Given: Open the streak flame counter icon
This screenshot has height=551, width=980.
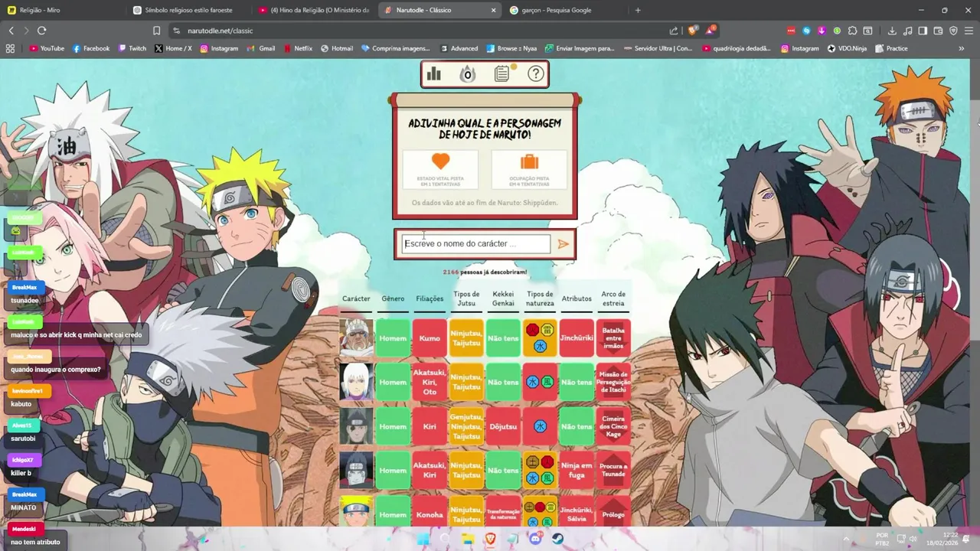Looking at the screenshot, I should click(467, 73).
